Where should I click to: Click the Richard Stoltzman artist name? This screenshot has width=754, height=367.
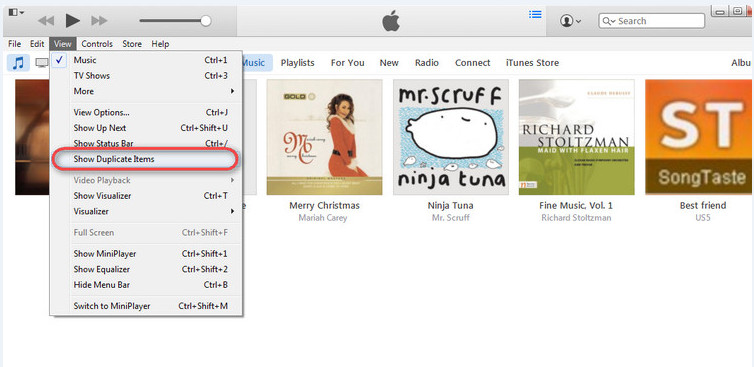click(x=576, y=218)
